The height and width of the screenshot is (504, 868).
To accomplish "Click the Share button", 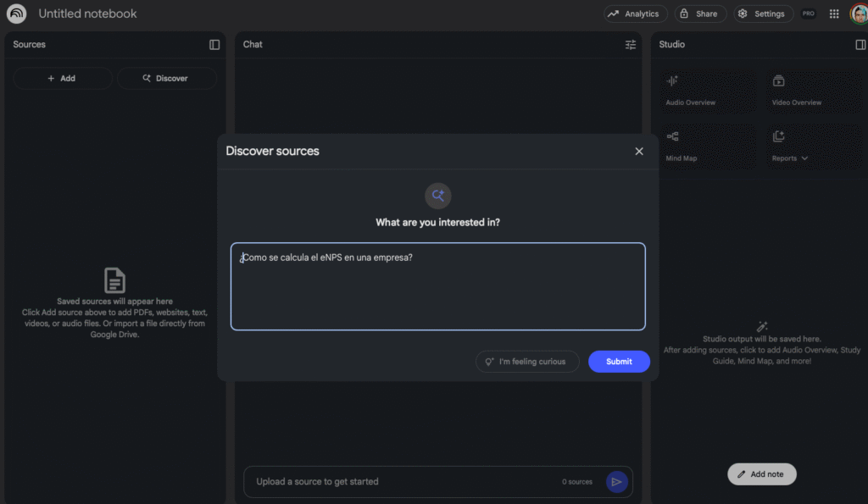I will [x=700, y=14].
